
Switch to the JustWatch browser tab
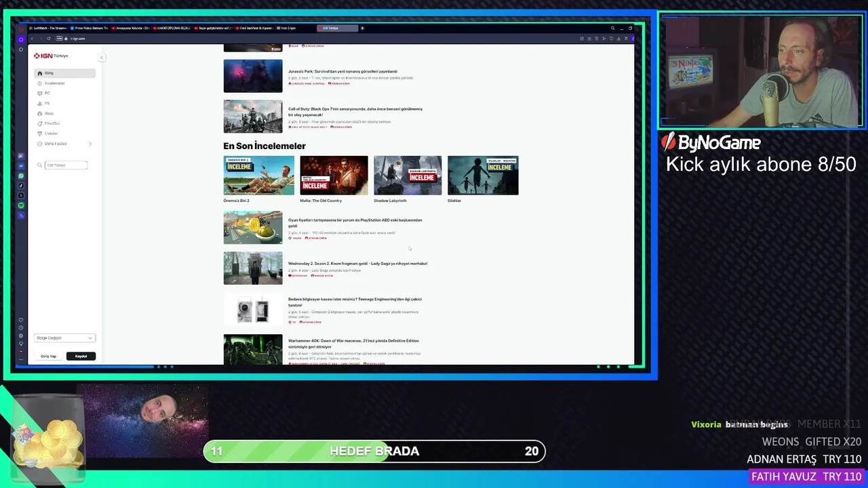point(48,28)
